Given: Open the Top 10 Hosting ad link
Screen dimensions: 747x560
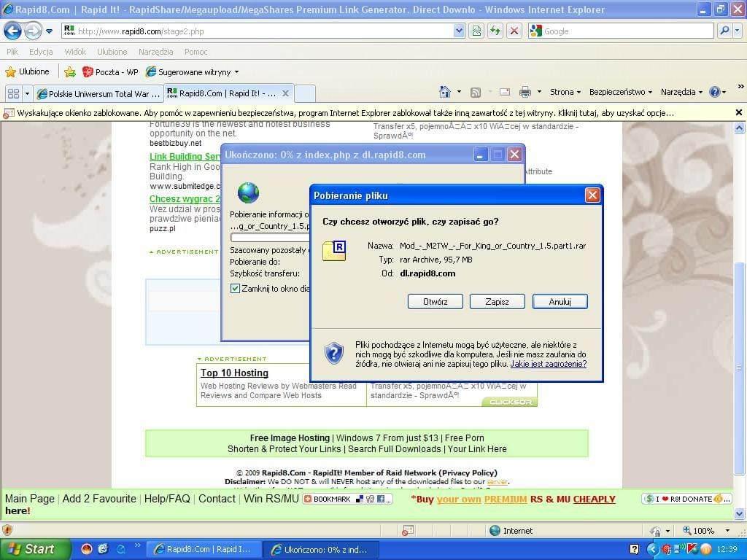Looking at the screenshot, I should pyautogui.click(x=234, y=373).
